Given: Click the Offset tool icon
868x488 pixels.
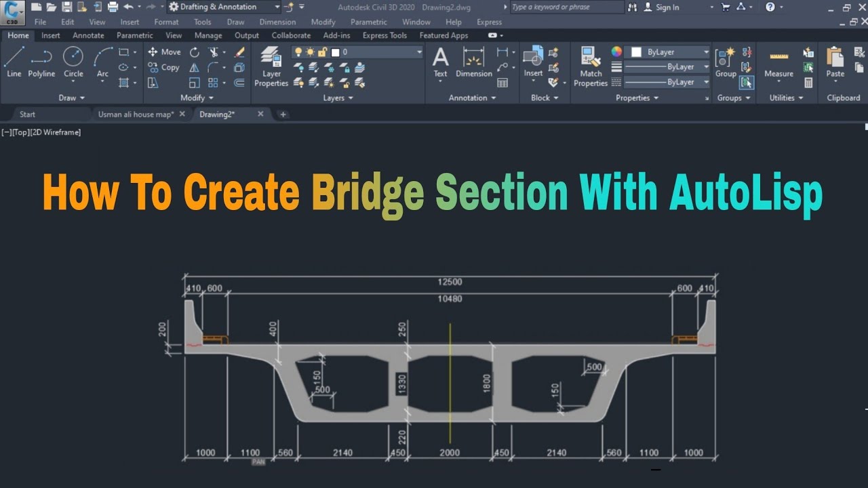Looking at the screenshot, I should (x=239, y=83).
